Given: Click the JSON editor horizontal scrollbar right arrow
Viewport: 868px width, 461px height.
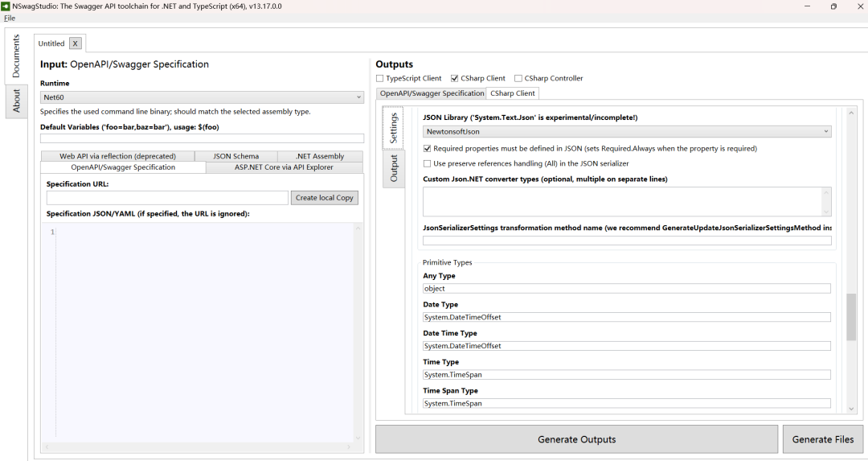Looking at the screenshot, I should (x=349, y=447).
